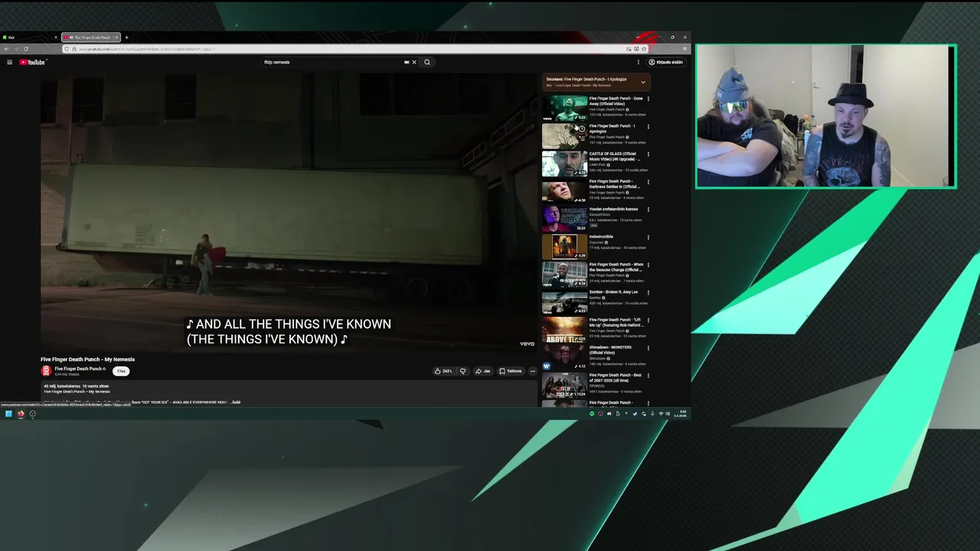
Task: Share the video with Jaa button
Action: point(483,371)
